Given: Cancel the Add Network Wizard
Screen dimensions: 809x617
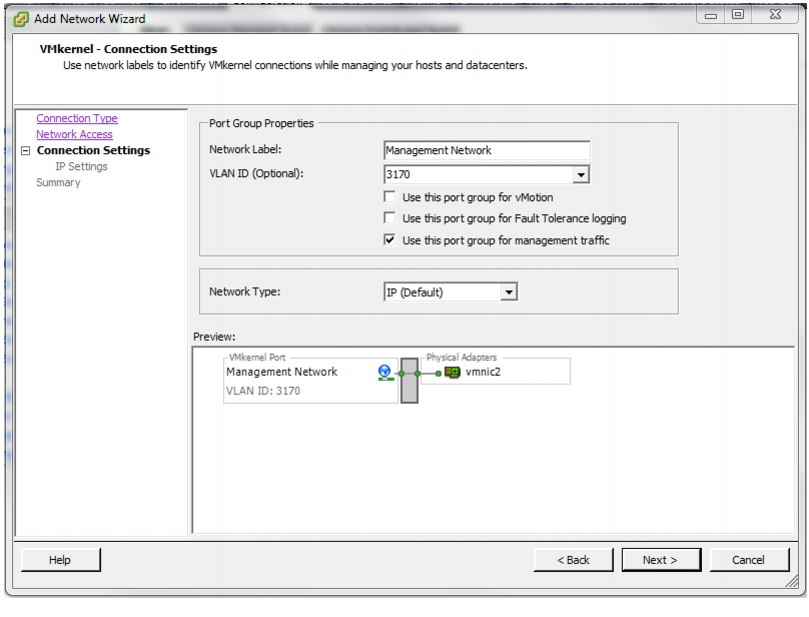Looking at the screenshot, I should (x=749, y=560).
